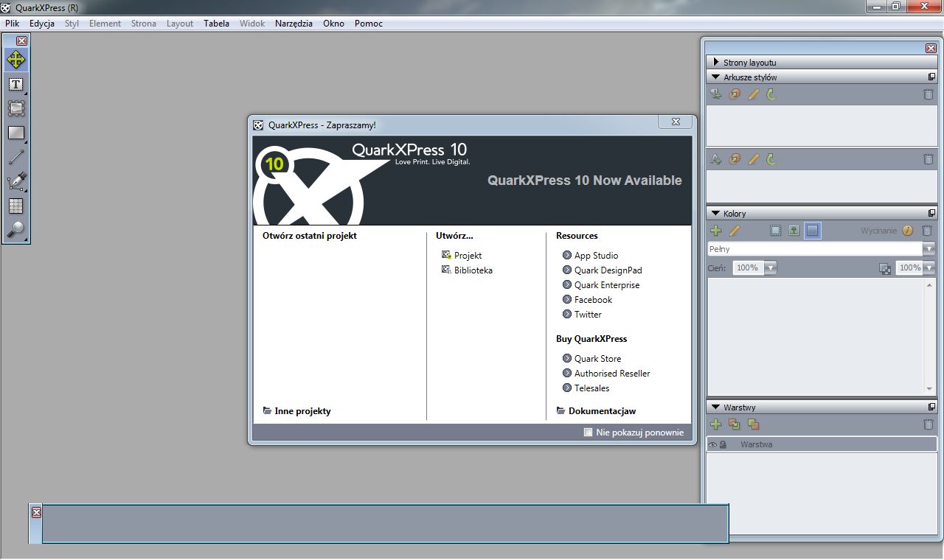Click the Wycinanie info icon
The height and width of the screenshot is (560, 944).
[908, 231]
